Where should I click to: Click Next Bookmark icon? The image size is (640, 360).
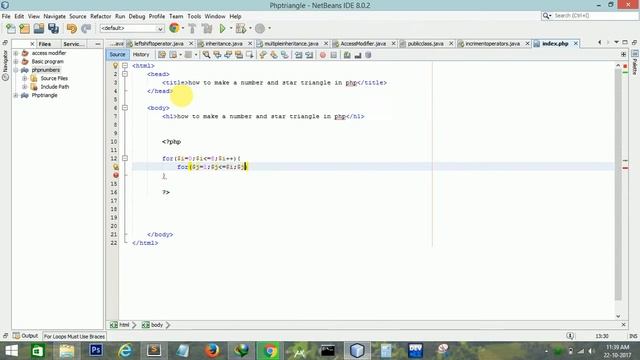click(273, 55)
